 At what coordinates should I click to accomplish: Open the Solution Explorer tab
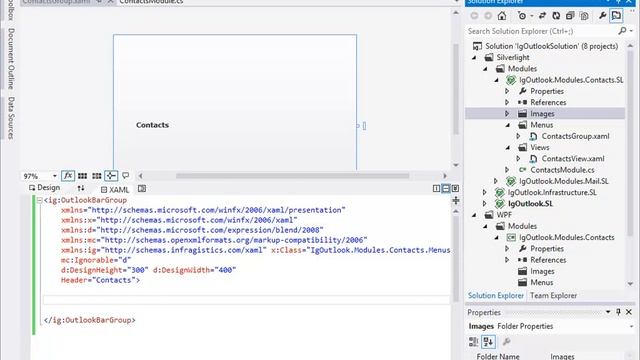[496, 296]
